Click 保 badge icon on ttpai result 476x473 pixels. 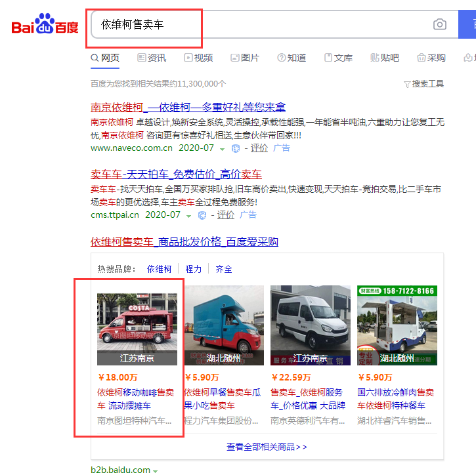pyautogui.click(x=202, y=215)
